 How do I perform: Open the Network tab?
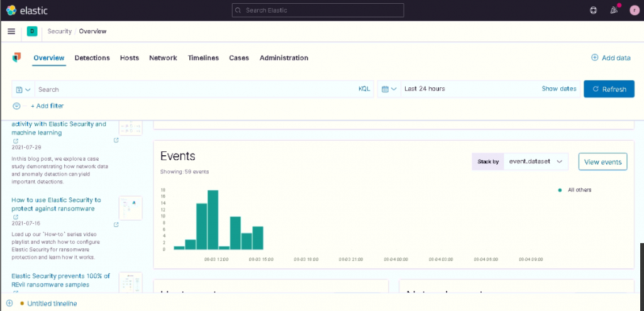pos(163,58)
